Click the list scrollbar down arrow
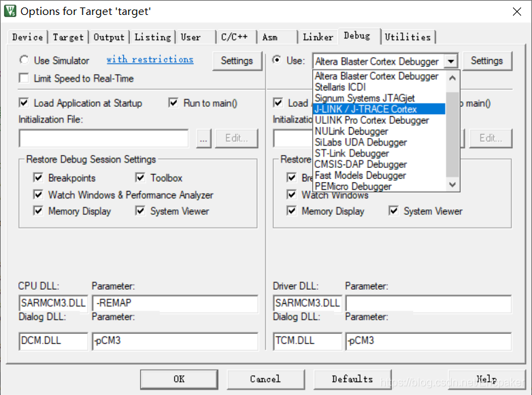 click(x=452, y=184)
